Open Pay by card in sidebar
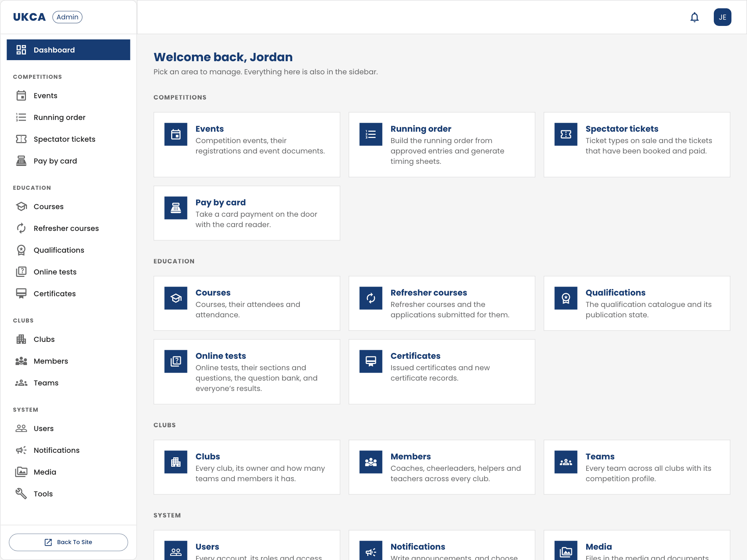 (68, 161)
